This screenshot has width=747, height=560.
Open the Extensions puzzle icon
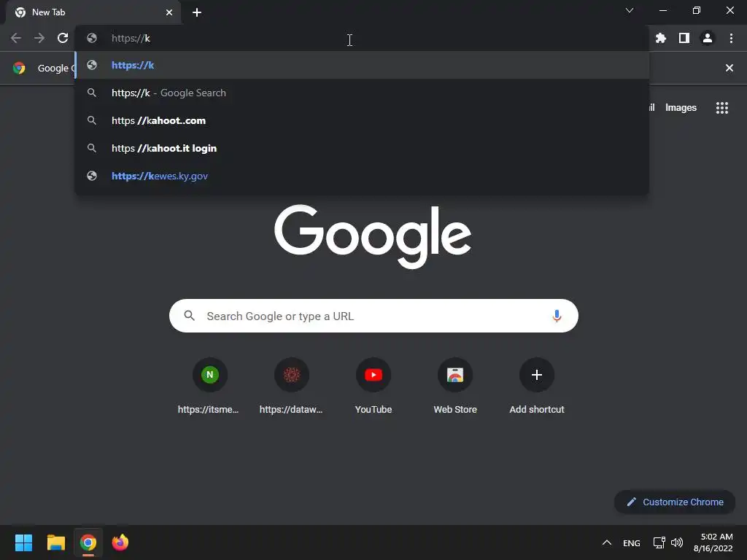point(661,38)
